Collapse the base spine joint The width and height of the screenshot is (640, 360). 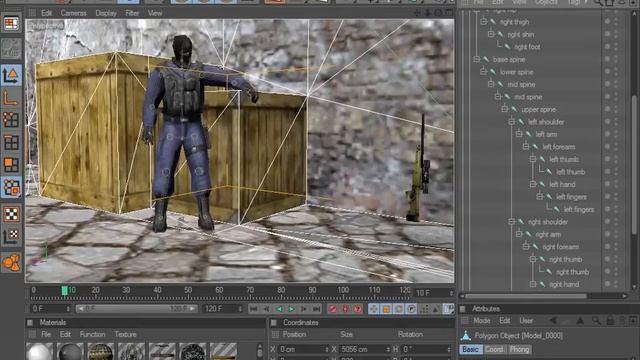click(x=476, y=59)
